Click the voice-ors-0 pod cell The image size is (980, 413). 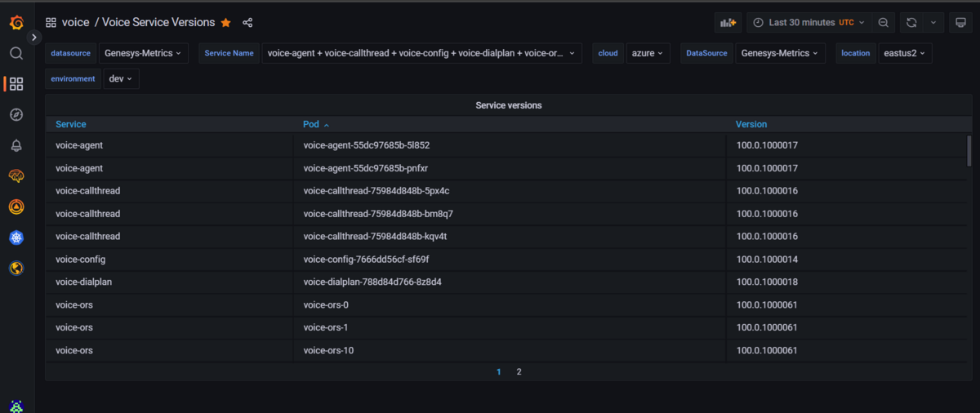(x=510, y=305)
